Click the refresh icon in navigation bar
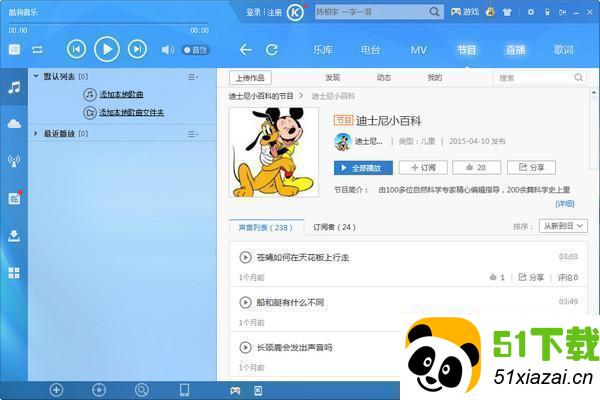600x400 pixels. (273, 49)
